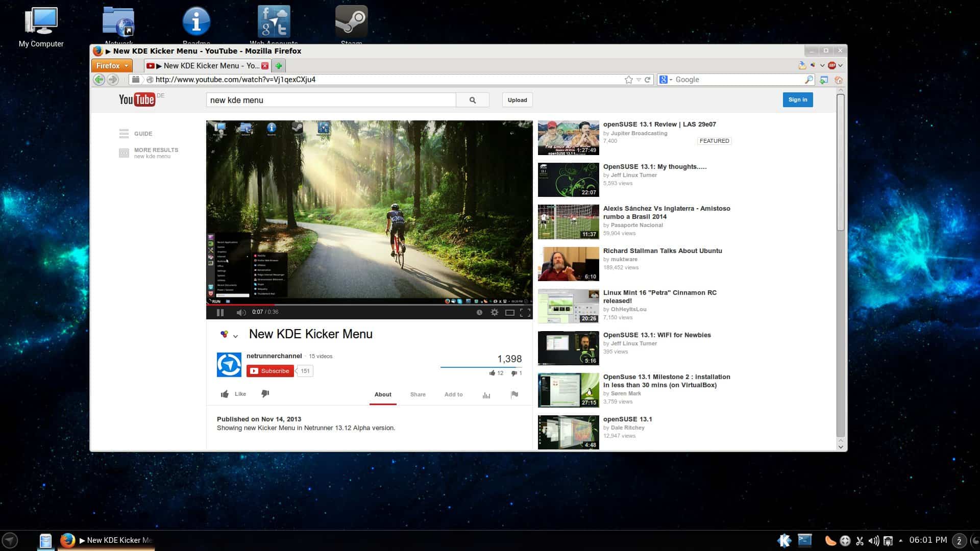Open the netrunnerchannel avatar
This screenshot has height=551, width=980.
(229, 365)
